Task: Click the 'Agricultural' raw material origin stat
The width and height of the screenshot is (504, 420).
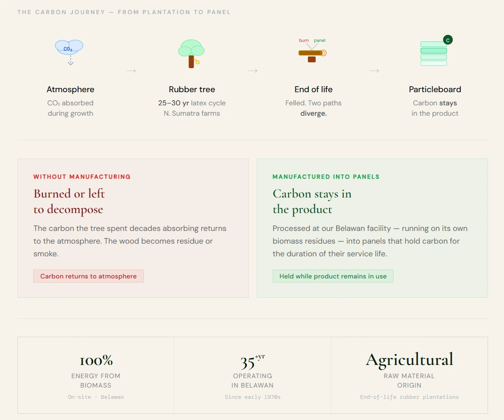Action: (x=409, y=360)
